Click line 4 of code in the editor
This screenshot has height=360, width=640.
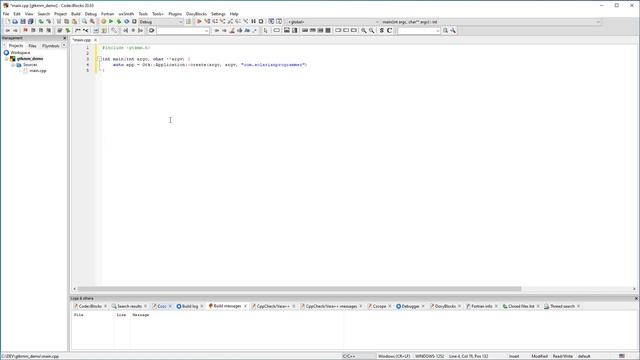click(x=210, y=65)
